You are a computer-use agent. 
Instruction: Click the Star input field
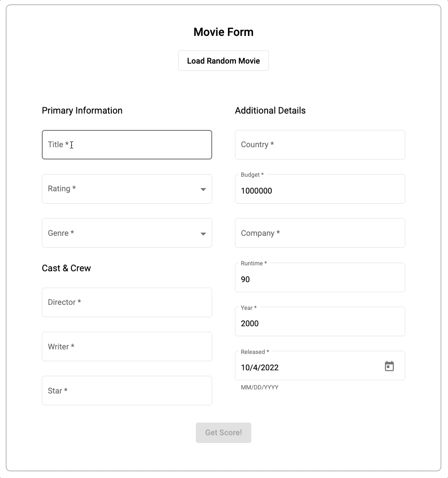click(x=127, y=391)
